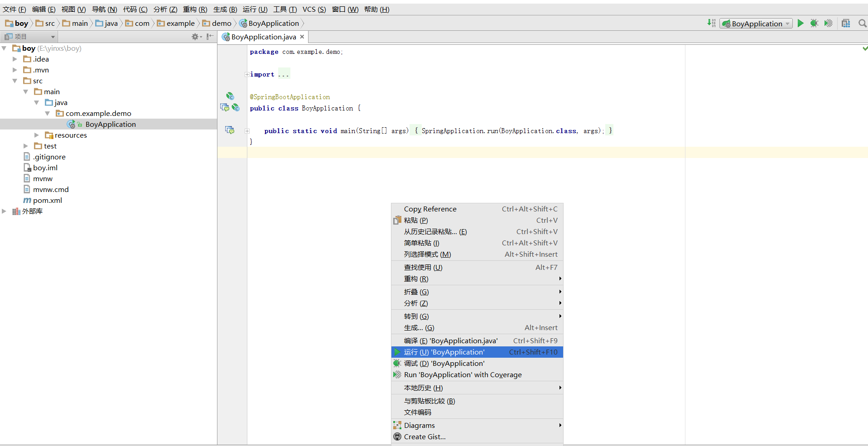Image resolution: width=868 pixels, height=446 pixels.
Task: Close the BoyApplication.java tab
Action: click(302, 37)
